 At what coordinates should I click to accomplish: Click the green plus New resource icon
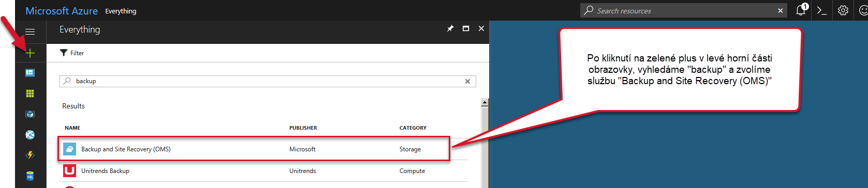[30, 53]
